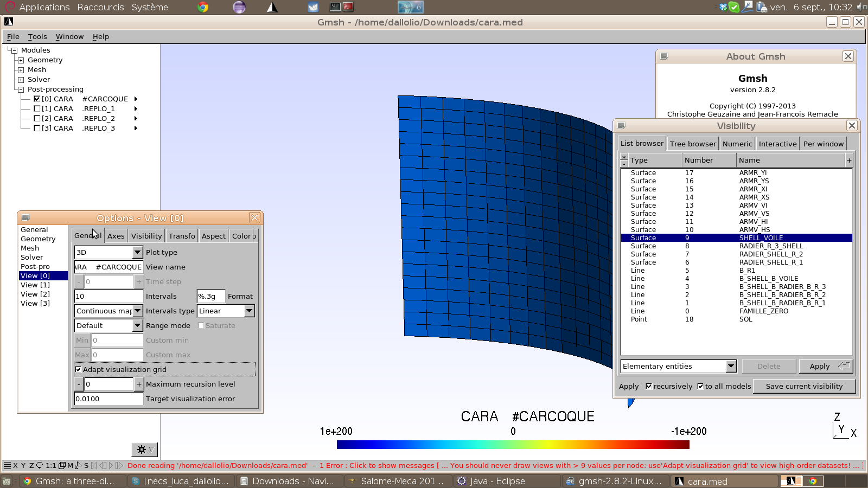Toggle the 'to all models' checkbox
The image size is (868, 488).
coord(700,386)
